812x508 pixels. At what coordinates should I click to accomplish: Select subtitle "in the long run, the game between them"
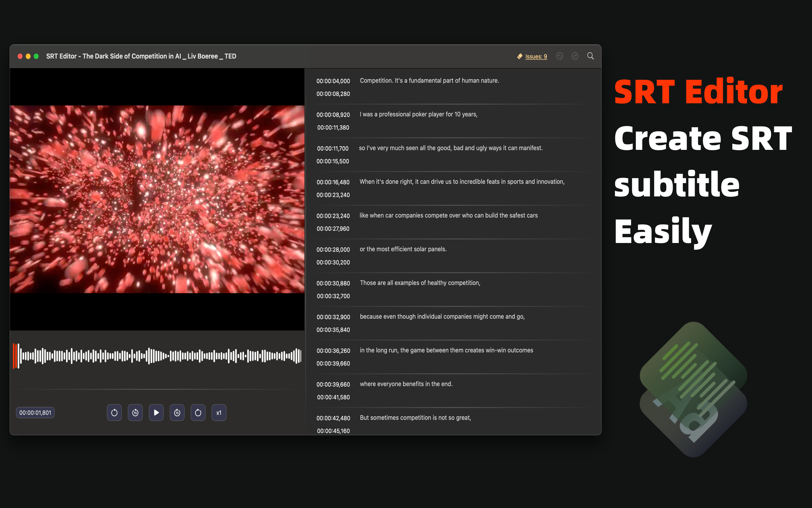(x=447, y=351)
